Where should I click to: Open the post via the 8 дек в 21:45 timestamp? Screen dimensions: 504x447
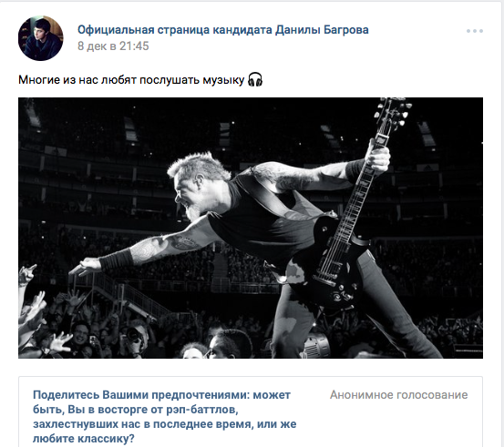click(113, 46)
